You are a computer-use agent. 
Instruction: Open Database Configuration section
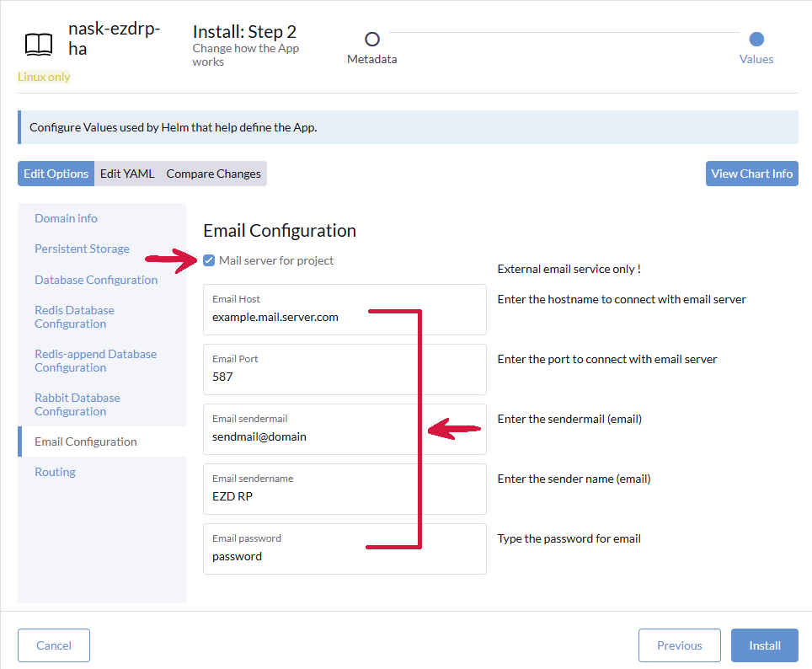[x=96, y=280]
